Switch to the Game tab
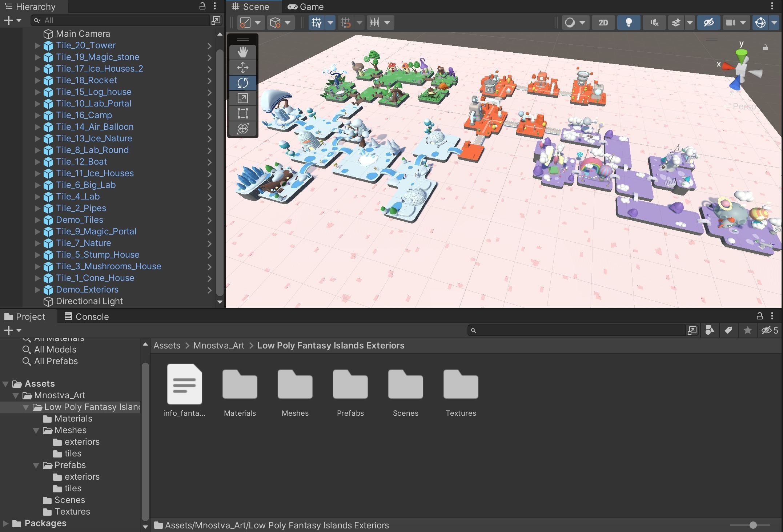 pyautogui.click(x=305, y=7)
